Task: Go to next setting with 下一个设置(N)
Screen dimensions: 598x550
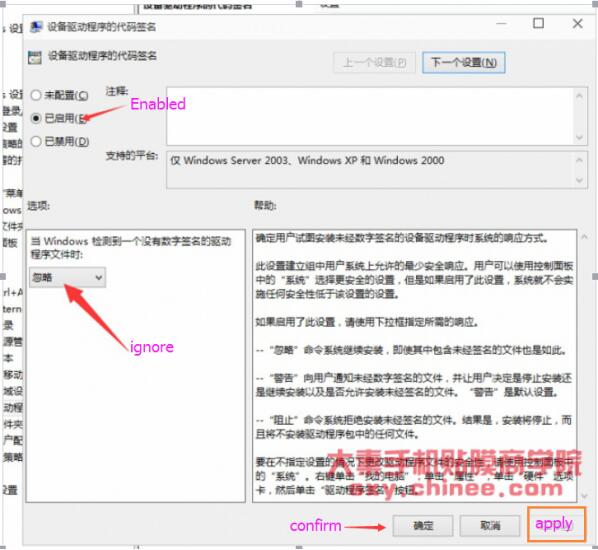Action: click(x=464, y=63)
